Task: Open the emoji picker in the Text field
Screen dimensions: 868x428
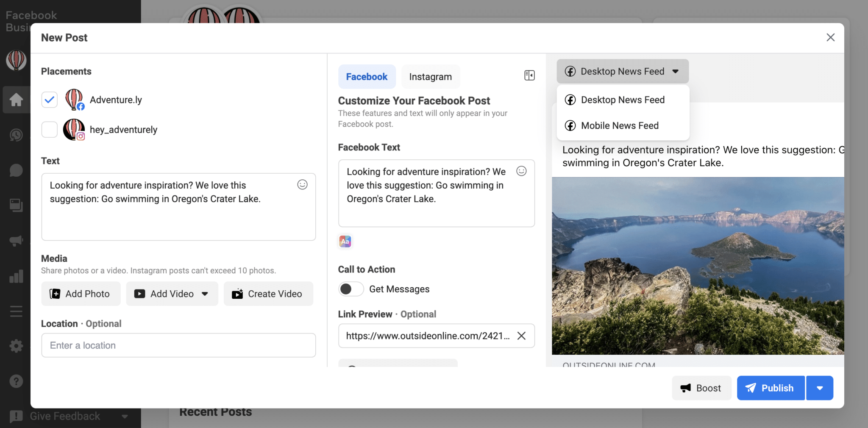Action: pos(302,184)
